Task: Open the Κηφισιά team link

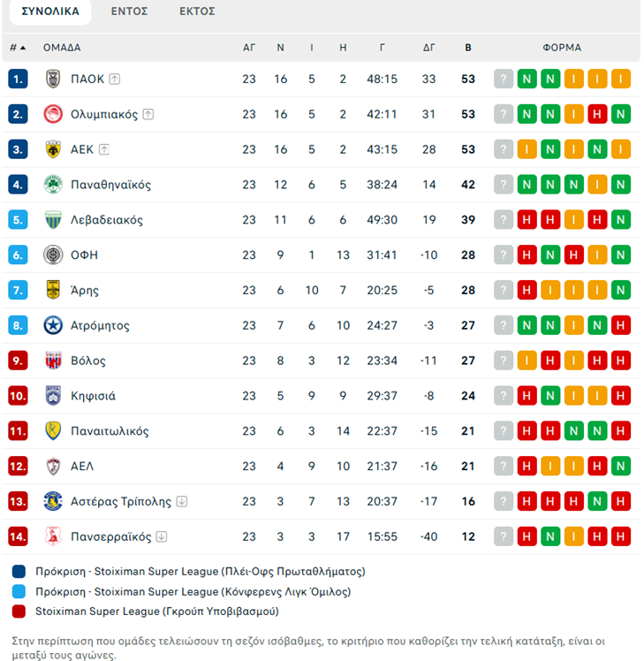Action: (93, 396)
